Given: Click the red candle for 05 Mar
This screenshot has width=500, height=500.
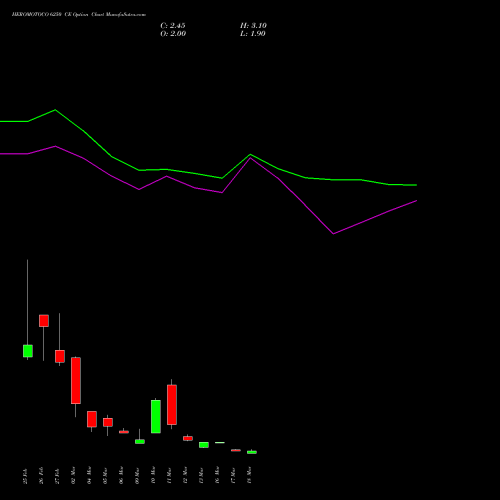Looking at the screenshot, I should pos(108,422).
